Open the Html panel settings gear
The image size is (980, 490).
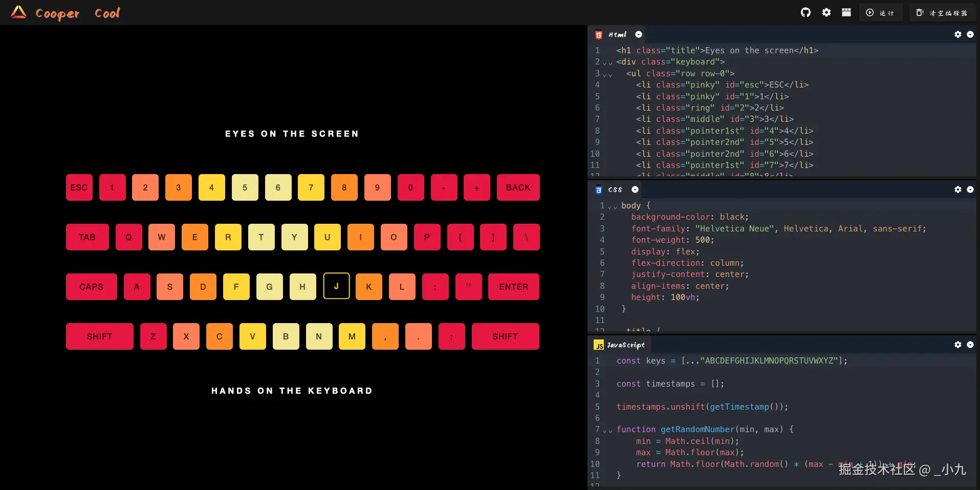pos(958,34)
